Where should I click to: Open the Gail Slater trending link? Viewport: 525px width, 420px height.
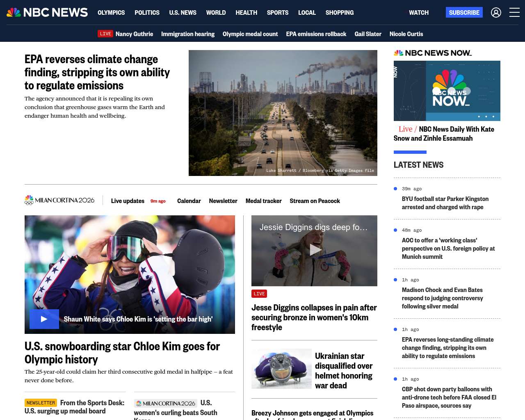click(x=368, y=34)
